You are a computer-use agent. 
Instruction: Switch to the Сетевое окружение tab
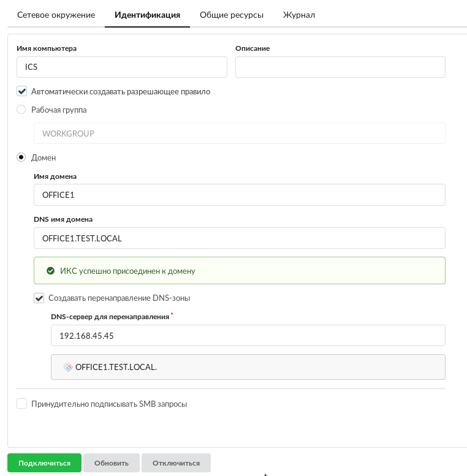coord(56,15)
